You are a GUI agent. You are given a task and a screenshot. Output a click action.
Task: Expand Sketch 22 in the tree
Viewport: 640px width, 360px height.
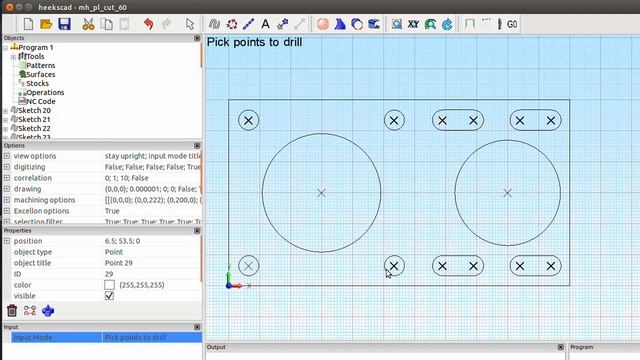pyautogui.click(x=6, y=129)
